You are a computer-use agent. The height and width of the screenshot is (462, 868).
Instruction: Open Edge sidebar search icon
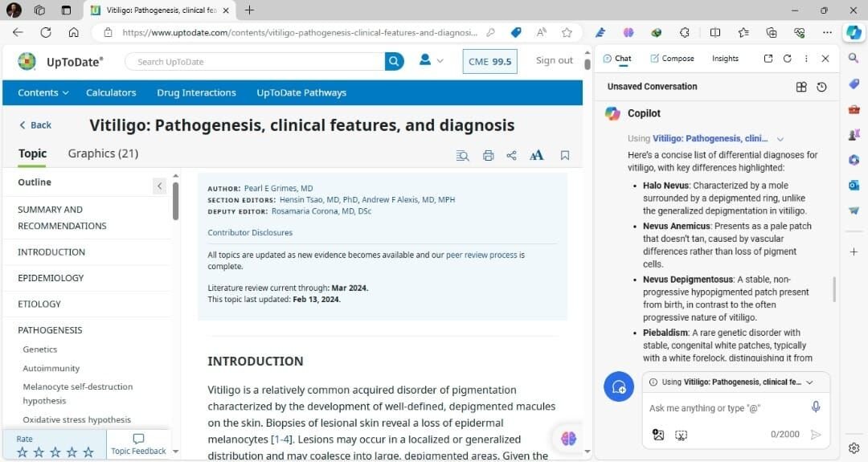click(x=854, y=58)
